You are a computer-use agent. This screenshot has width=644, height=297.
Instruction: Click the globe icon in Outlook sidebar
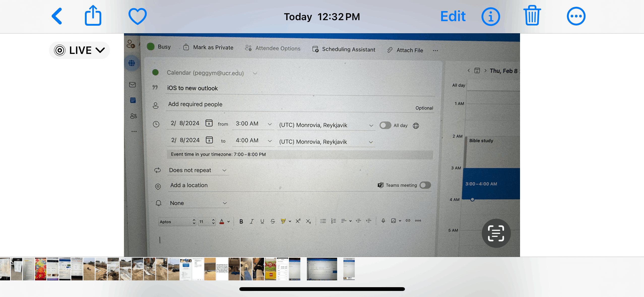click(132, 63)
